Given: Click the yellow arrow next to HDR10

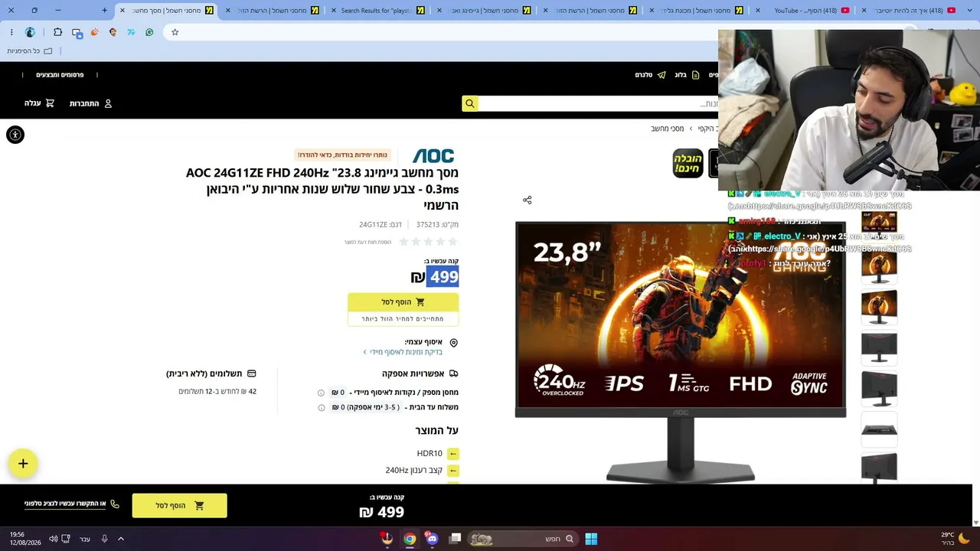Looking at the screenshot, I should (453, 454).
